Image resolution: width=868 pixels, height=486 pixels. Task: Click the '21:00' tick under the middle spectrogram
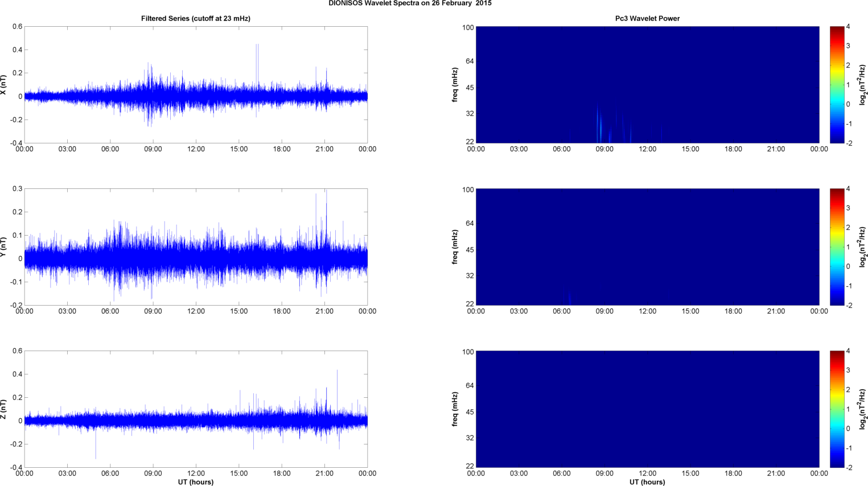tap(776, 311)
